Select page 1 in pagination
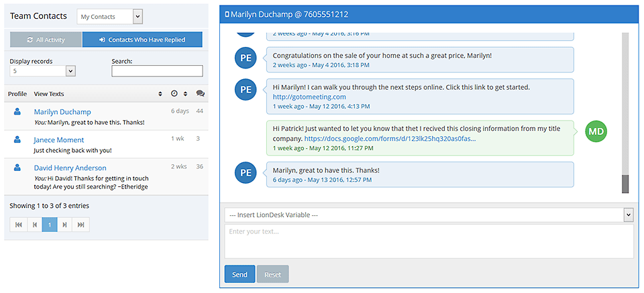This screenshot has width=644, height=293. pos(50,225)
